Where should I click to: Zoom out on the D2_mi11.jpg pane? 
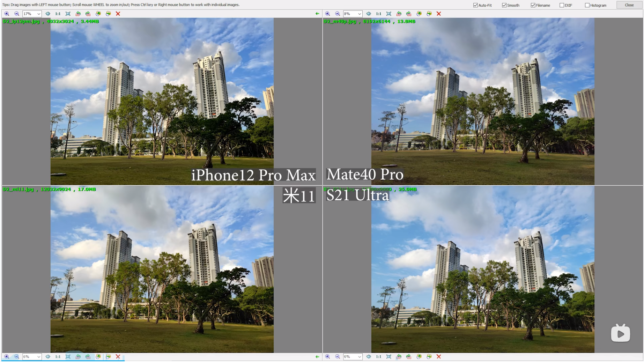pyautogui.click(x=16, y=356)
